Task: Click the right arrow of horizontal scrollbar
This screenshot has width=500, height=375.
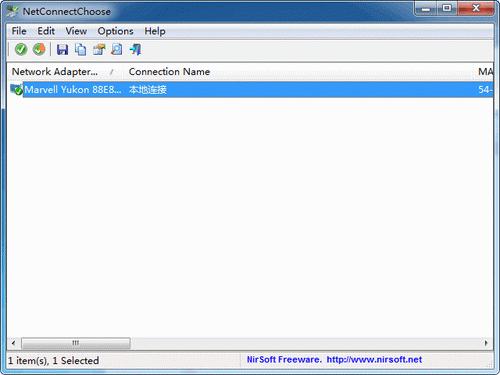Action: (x=486, y=343)
